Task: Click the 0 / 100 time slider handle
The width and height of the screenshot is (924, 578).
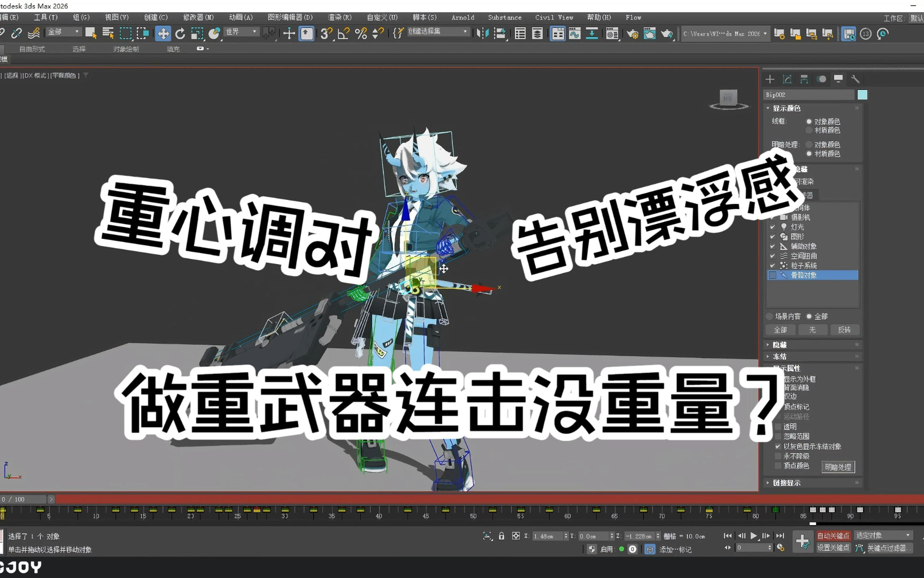Action: (24, 499)
